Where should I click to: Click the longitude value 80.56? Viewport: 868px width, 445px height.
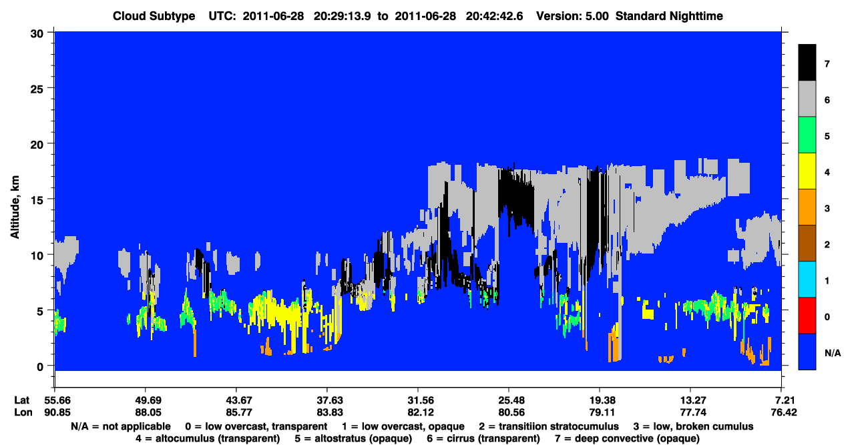pyautogui.click(x=509, y=412)
